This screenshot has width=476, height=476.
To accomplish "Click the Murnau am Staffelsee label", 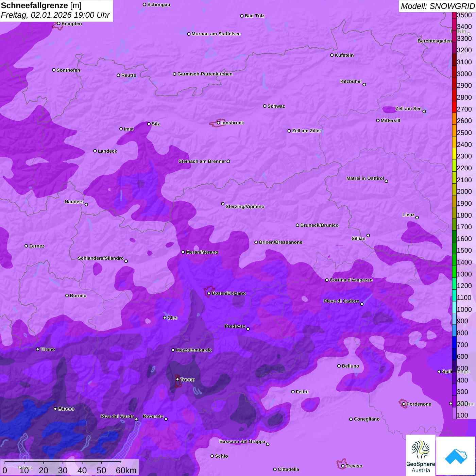I will (216, 34).
